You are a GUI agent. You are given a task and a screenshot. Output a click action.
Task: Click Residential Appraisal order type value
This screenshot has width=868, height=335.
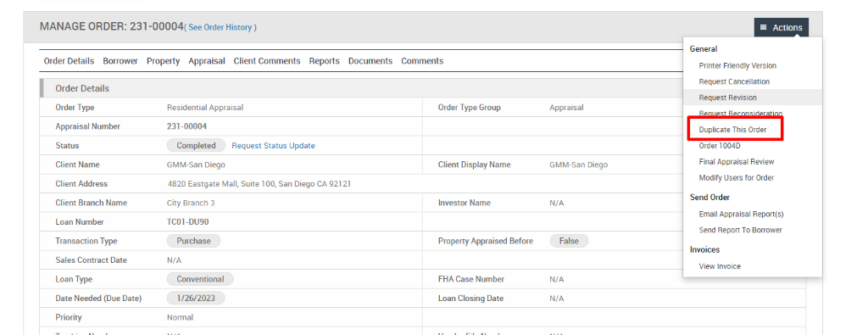click(205, 108)
